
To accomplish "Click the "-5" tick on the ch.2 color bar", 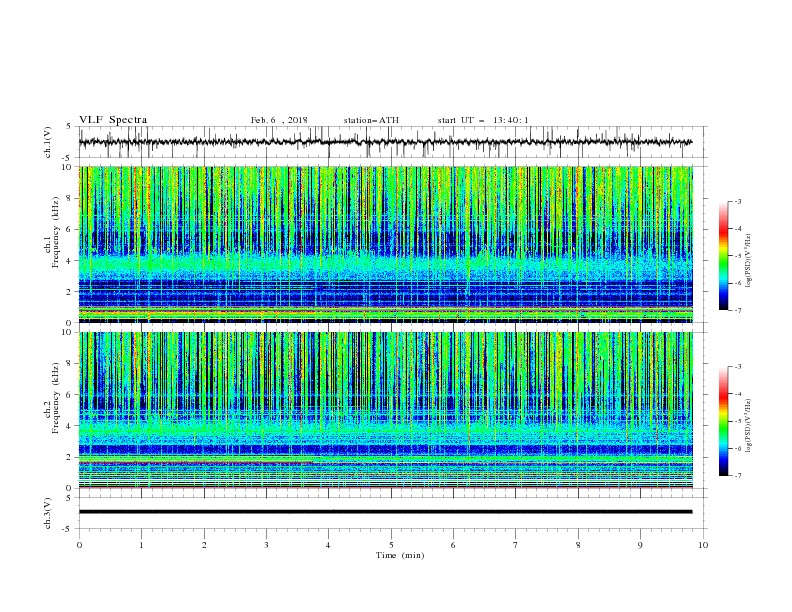I will [737, 421].
